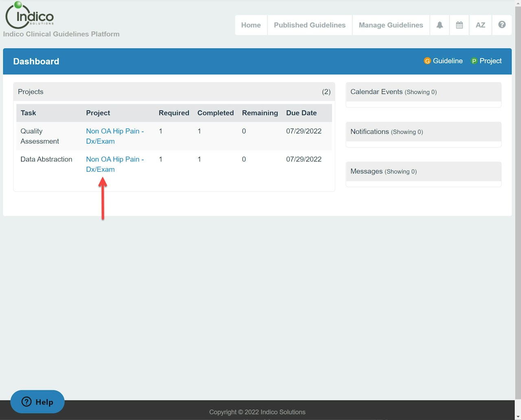Open Manage Guidelines menu item
521x420 pixels.
pyautogui.click(x=391, y=25)
